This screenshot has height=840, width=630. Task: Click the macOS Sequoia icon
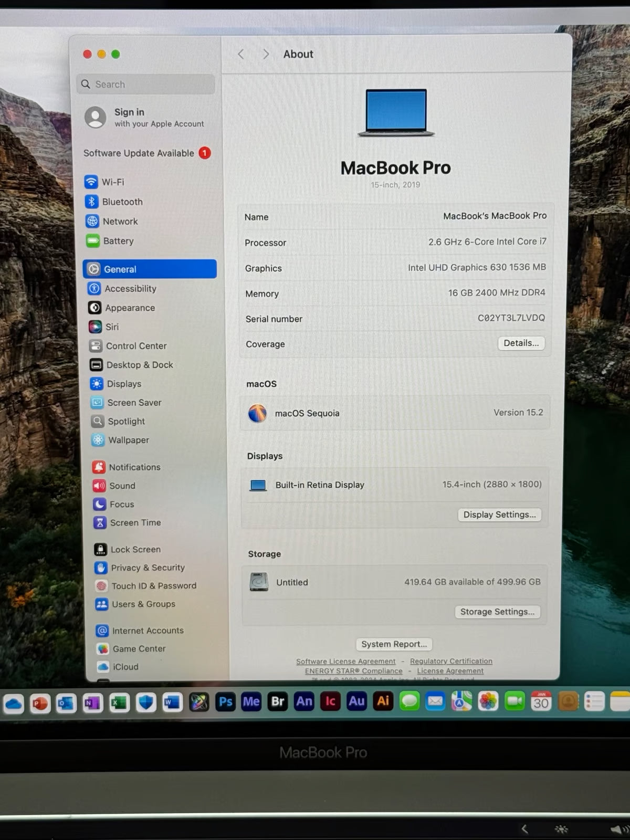tap(257, 413)
